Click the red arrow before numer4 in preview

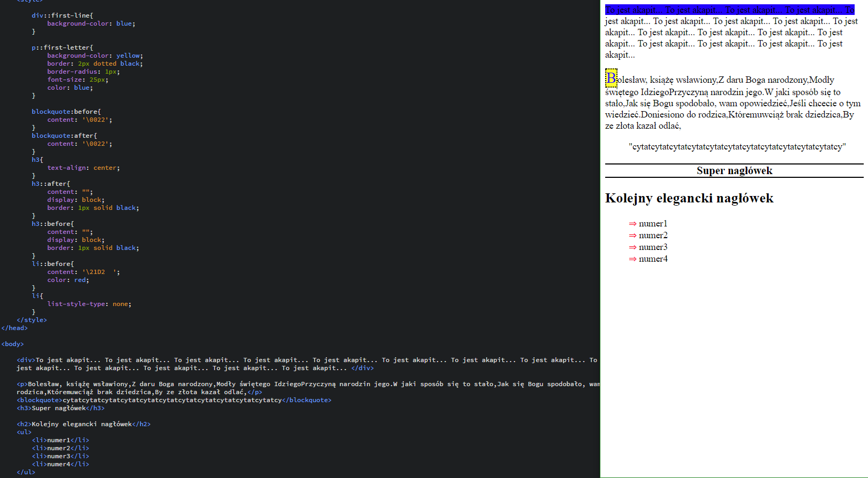point(632,259)
